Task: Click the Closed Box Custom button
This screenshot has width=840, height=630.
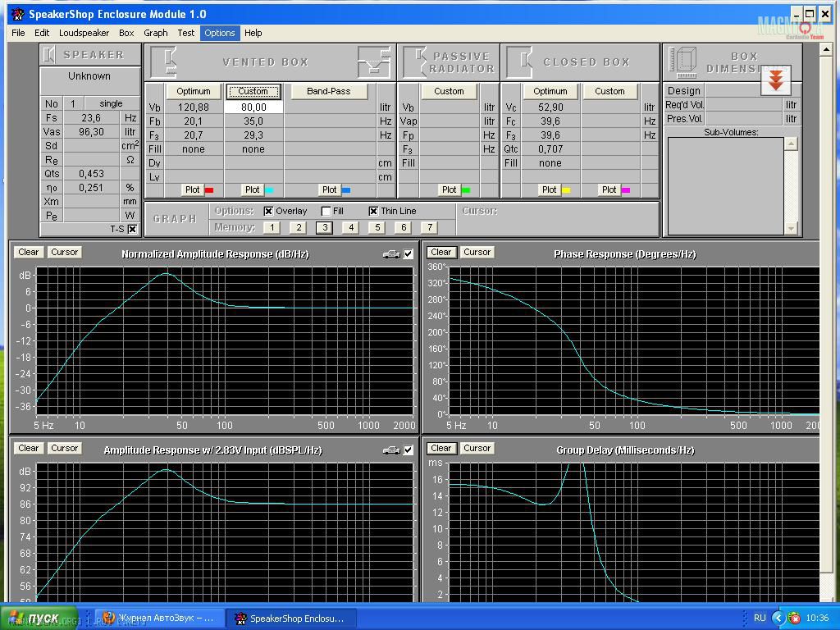Action: click(609, 91)
